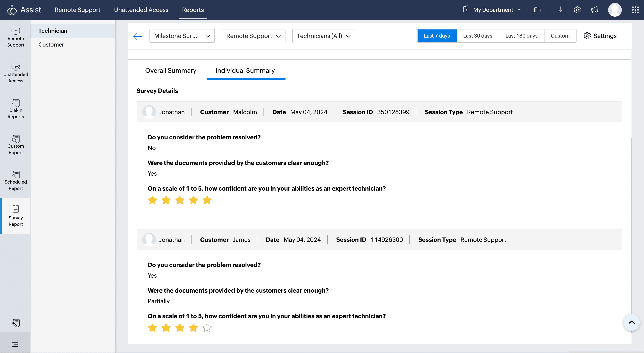The height and width of the screenshot is (353, 644).
Task: Click the user profile avatar
Action: pyautogui.click(x=615, y=10)
